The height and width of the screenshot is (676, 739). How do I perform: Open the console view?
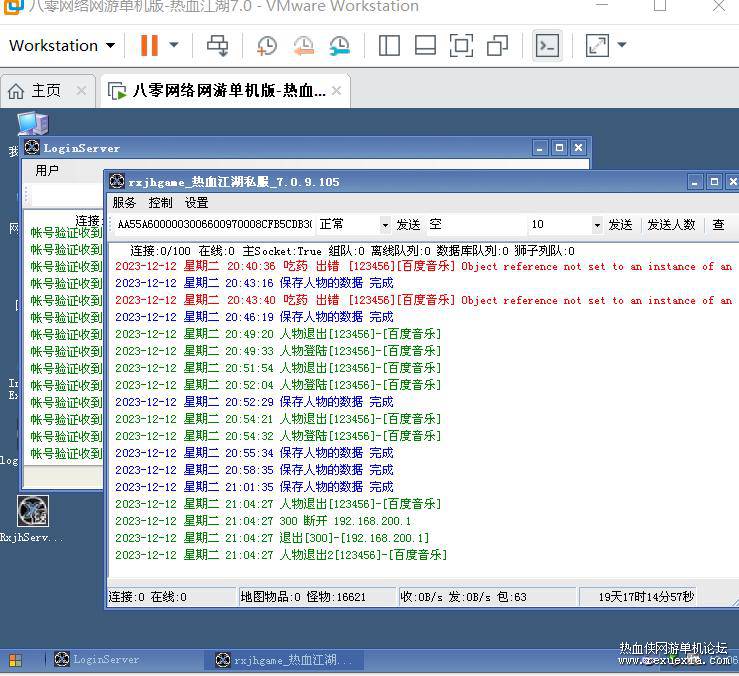pyautogui.click(x=547, y=46)
